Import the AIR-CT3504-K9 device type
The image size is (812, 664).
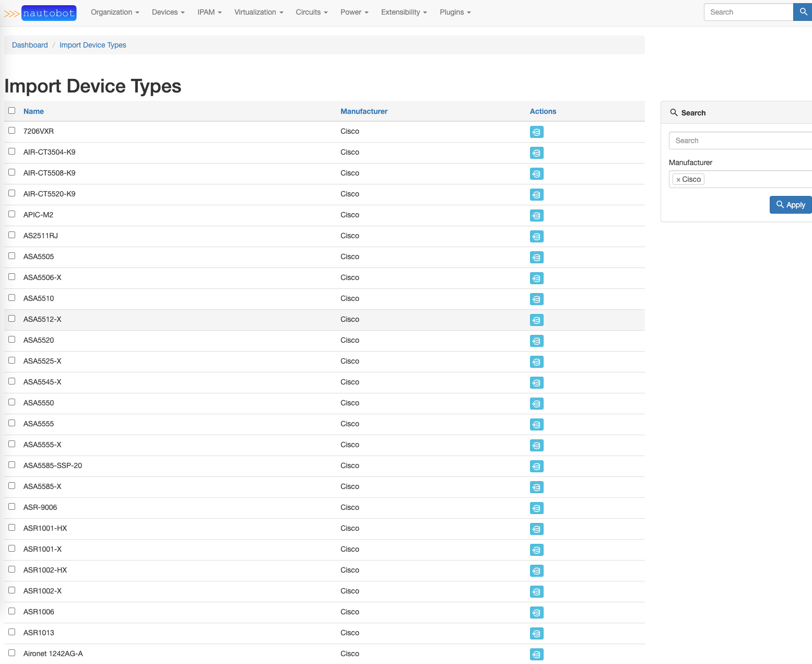click(x=536, y=153)
